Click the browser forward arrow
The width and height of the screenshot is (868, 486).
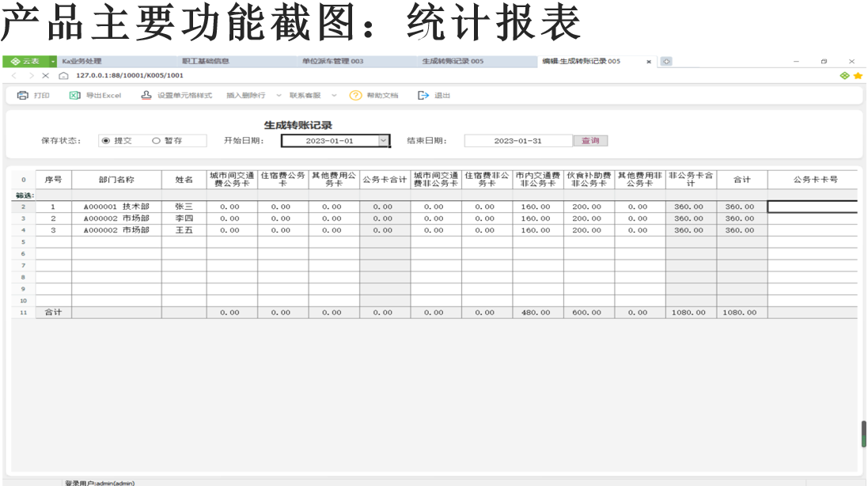click(x=31, y=75)
